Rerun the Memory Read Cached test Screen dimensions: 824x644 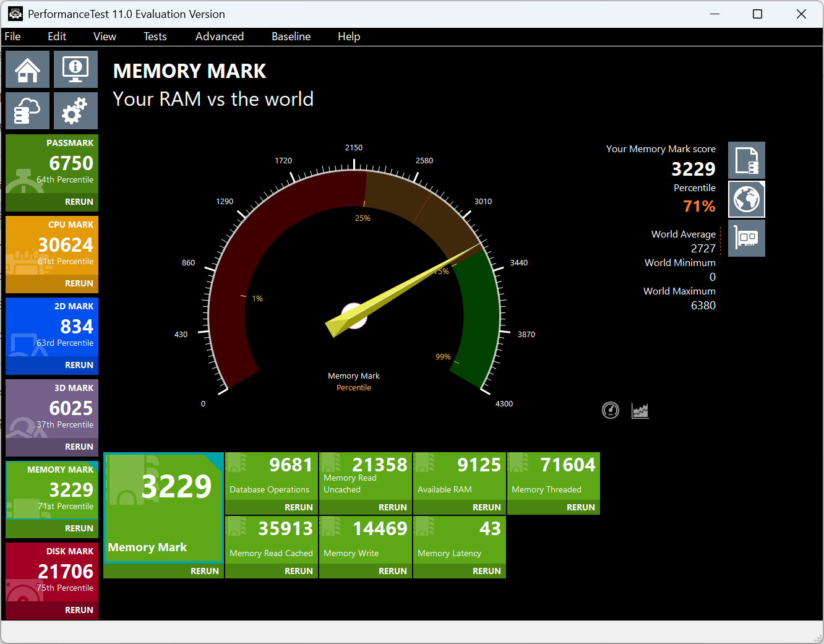pyautogui.click(x=299, y=571)
